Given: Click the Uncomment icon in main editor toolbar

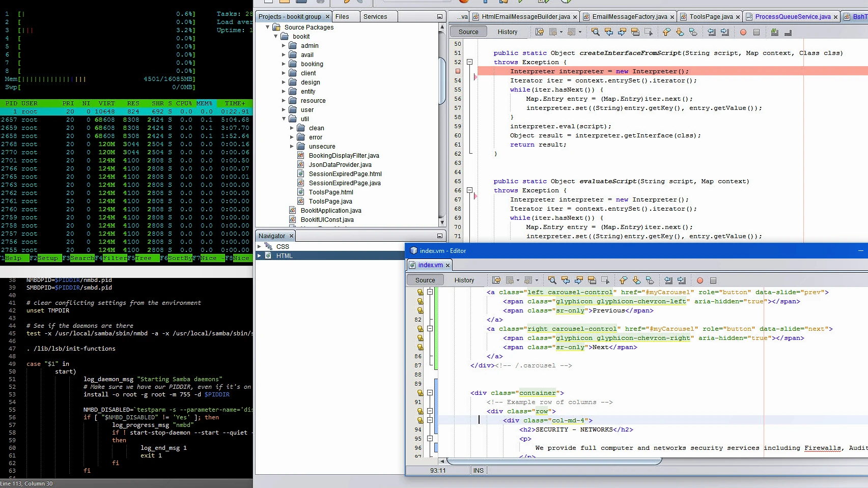Looking at the screenshot, I should (788, 32).
